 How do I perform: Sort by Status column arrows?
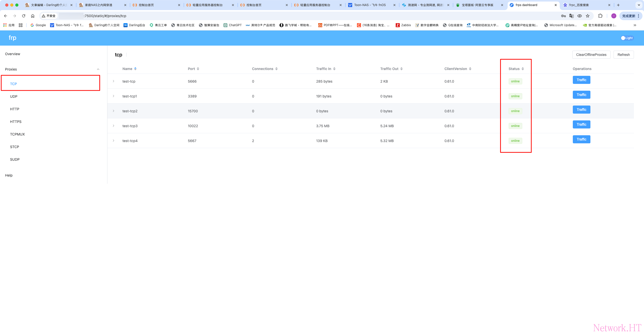tap(523, 69)
